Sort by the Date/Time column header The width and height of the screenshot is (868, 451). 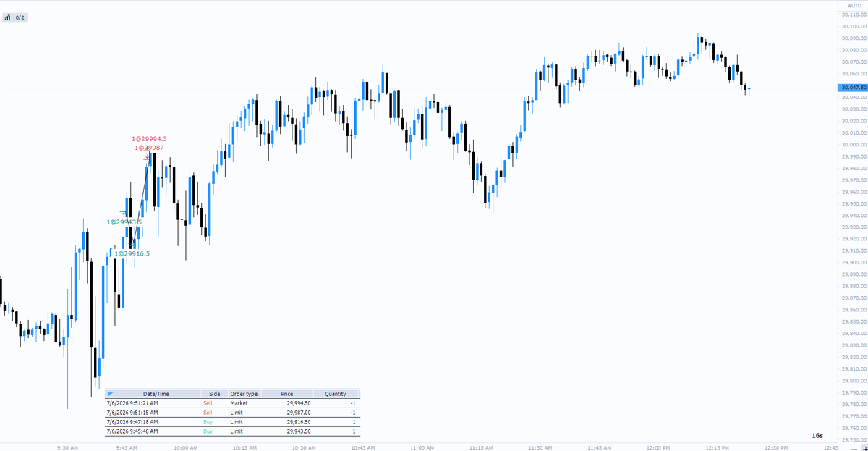coord(156,394)
